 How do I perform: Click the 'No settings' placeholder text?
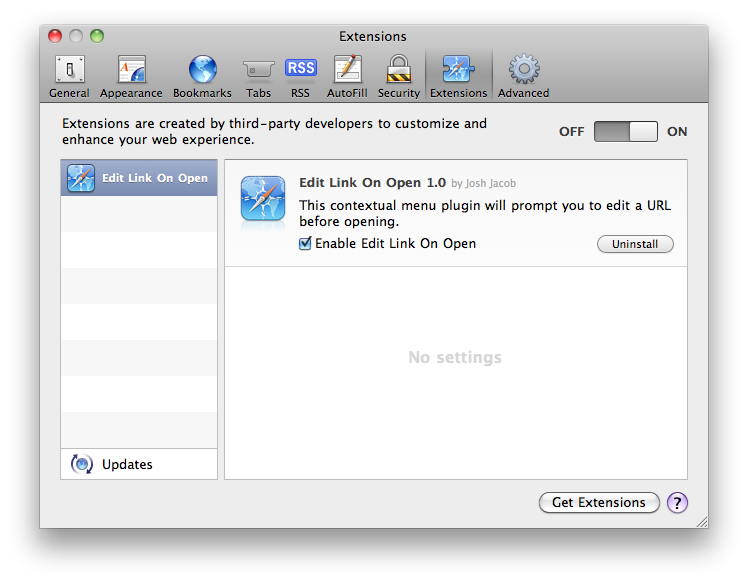[455, 357]
